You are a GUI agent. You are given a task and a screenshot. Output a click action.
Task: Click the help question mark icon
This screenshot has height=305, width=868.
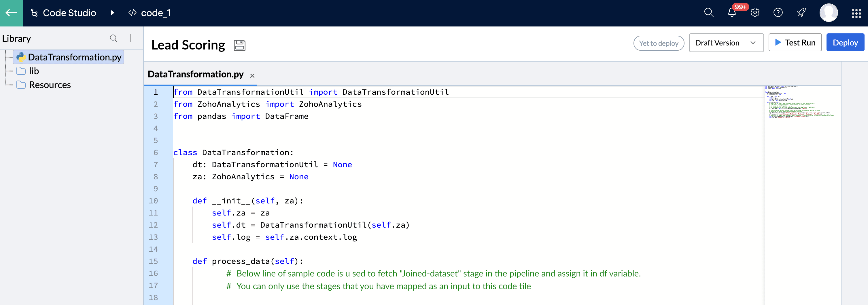coord(778,13)
